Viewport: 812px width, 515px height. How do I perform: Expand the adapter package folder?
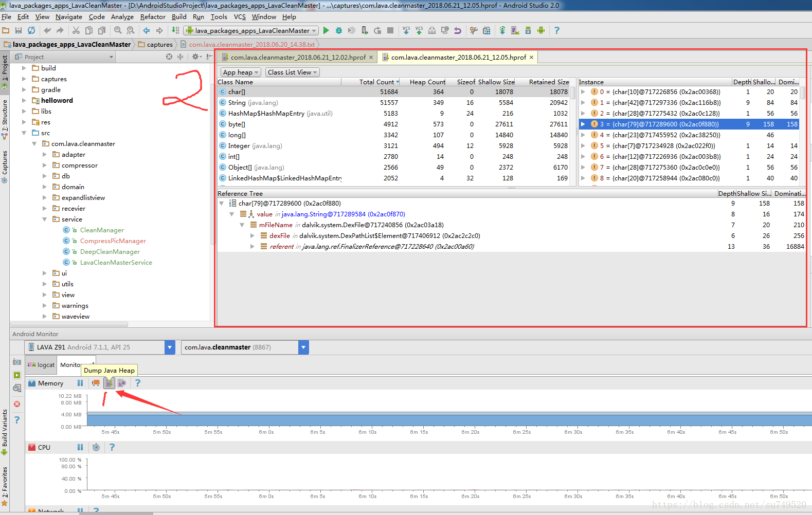tap(45, 155)
